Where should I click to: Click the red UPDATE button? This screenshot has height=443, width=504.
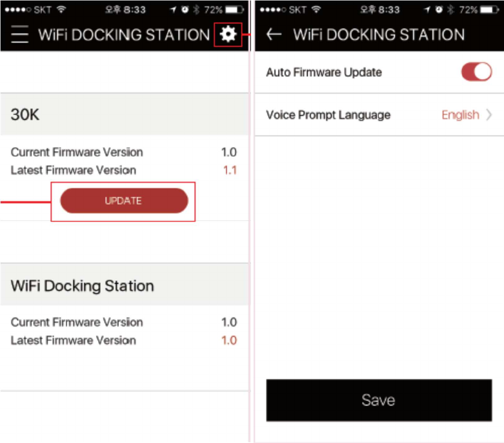tap(124, 201)
